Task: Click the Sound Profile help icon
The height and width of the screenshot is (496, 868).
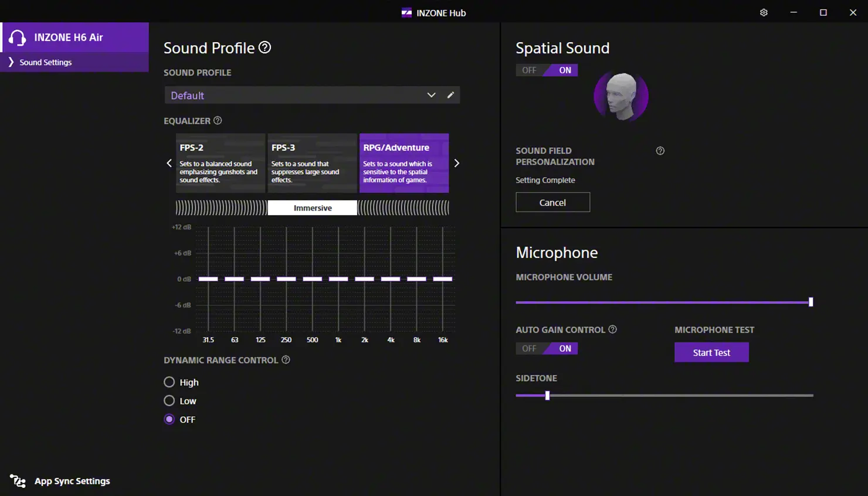Action: 265,47
